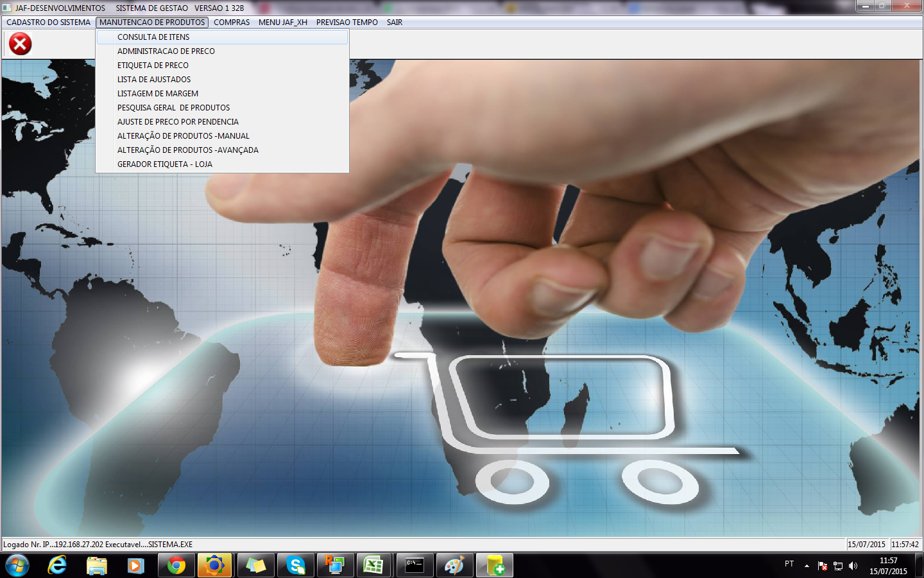Click the status bar date 15/07/2015
This screenshot has height=578, width=924.
click(866, 545)
